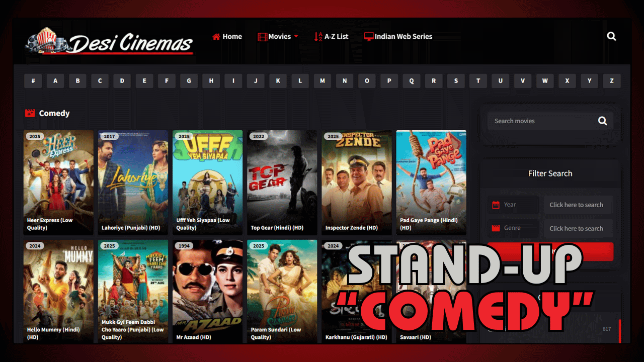Select the letter T filter
The width and height of the screenshot is (644, 362).
pyautogui.click(x=478, y=81)
